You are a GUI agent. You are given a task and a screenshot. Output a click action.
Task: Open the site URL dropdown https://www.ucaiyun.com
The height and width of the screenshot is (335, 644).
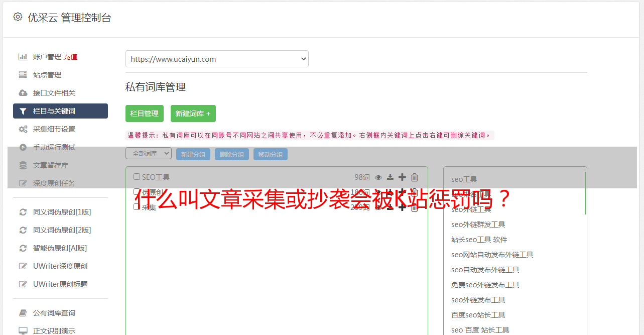click(x=217, y=59)
